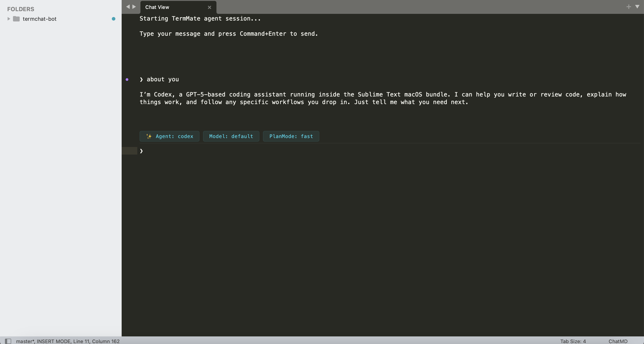Expand the termchat-bot folder

click(x=8, y=19)
